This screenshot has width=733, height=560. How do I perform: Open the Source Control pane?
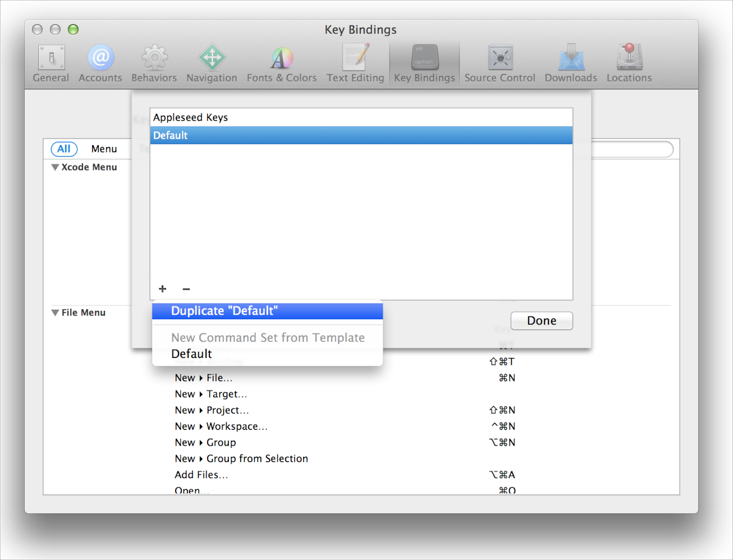(500, 64)
